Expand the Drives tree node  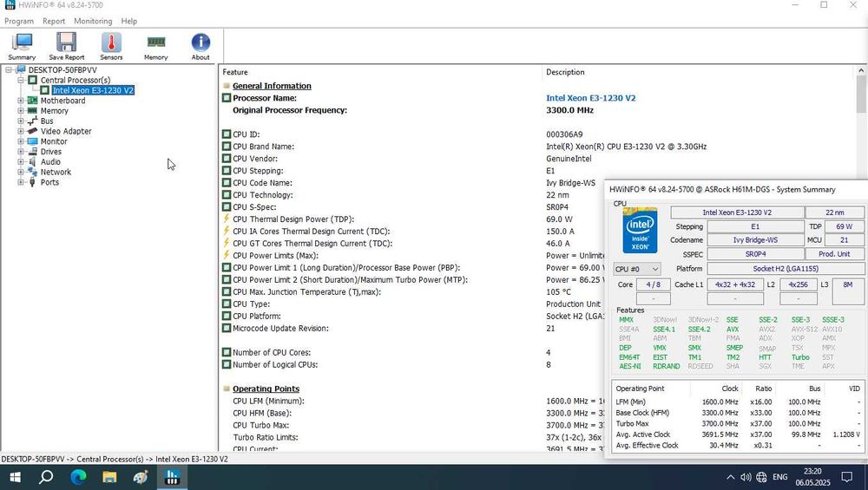21,152
